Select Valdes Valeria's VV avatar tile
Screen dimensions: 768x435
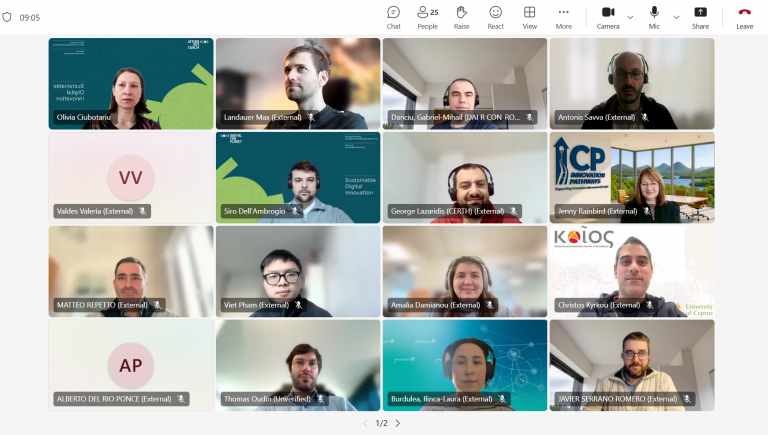coord(131,178)
